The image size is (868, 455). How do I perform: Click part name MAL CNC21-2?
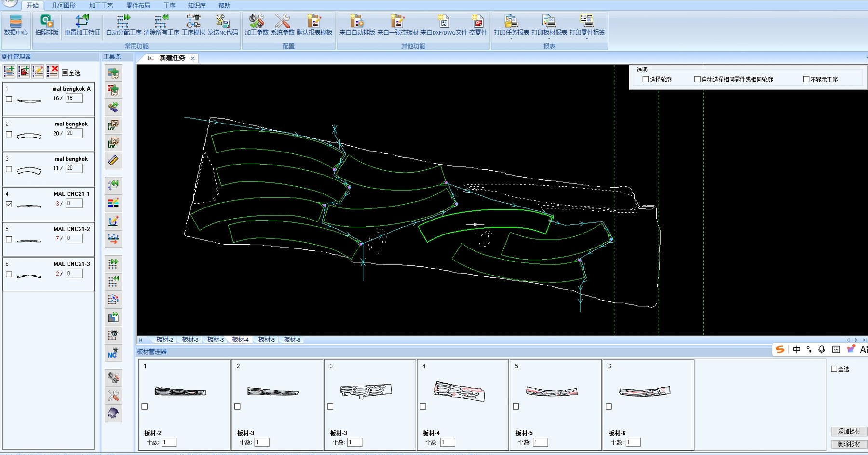click(72, 229)
